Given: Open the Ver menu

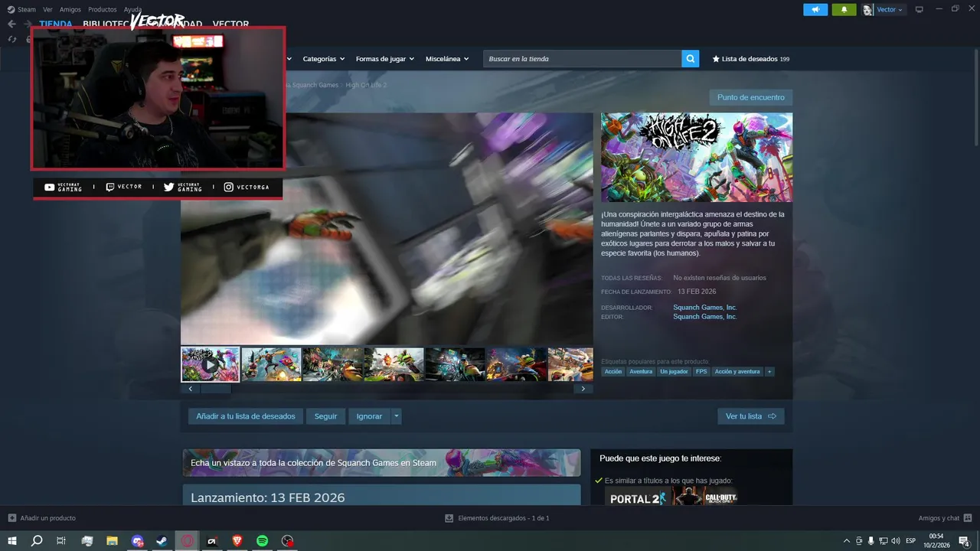Looking at the screenshot, I should (x=47, y=9).
